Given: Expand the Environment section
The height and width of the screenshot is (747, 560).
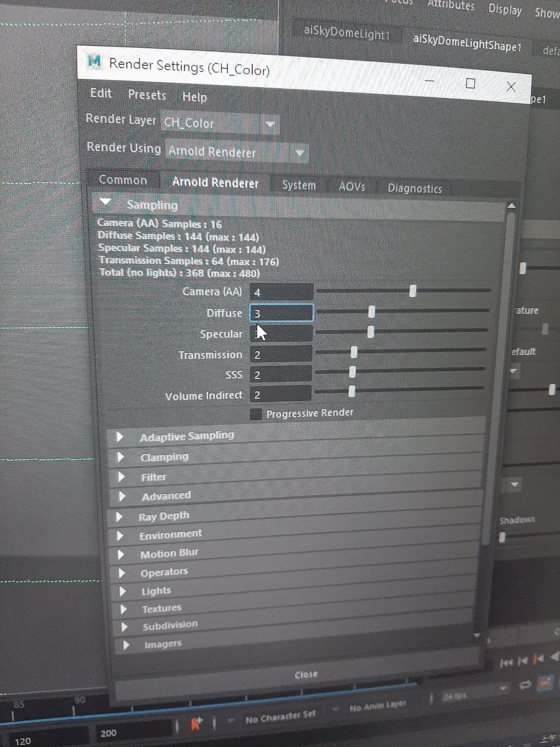Looking at the screenshot, I should [x=120, y=536].
